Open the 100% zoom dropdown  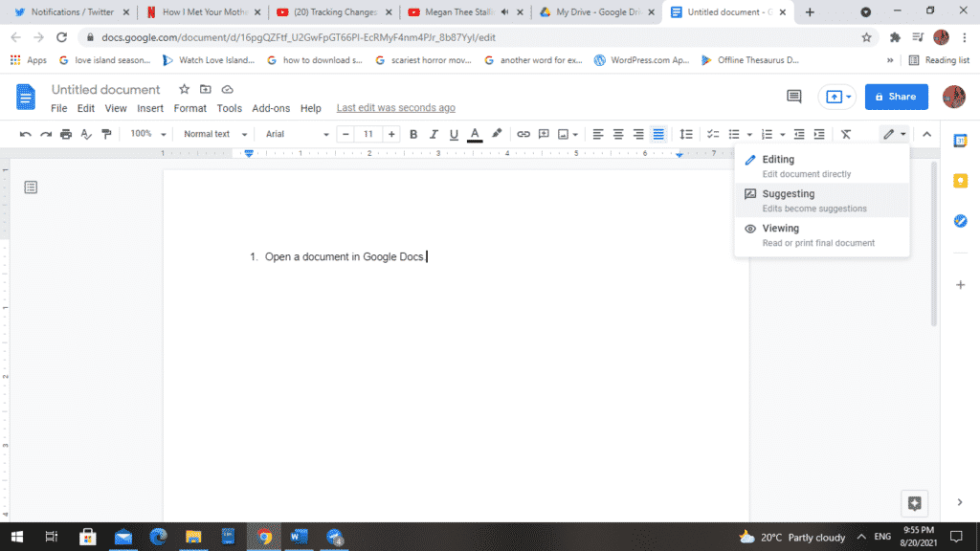pyautogui.click(x=148, y=135)
